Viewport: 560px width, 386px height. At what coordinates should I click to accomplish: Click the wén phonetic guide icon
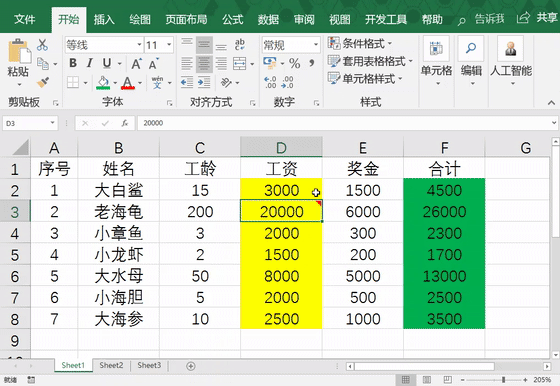(x=157, y=82)
